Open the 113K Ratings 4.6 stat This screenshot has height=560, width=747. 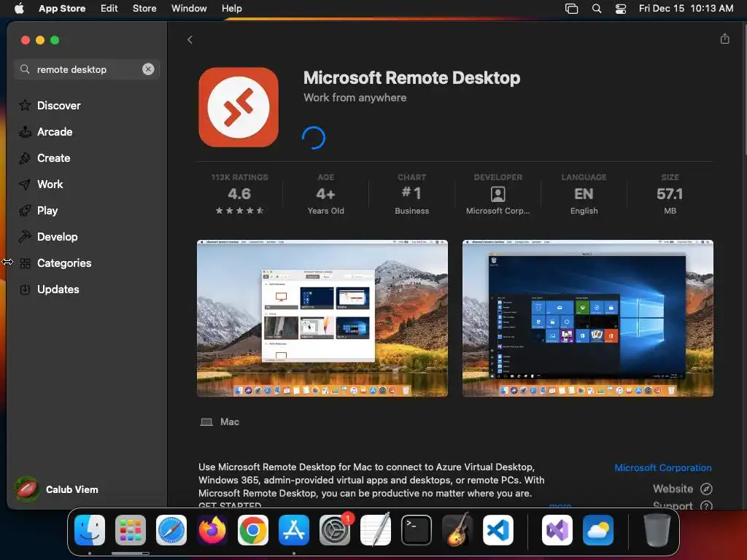[x=239, y=194]
